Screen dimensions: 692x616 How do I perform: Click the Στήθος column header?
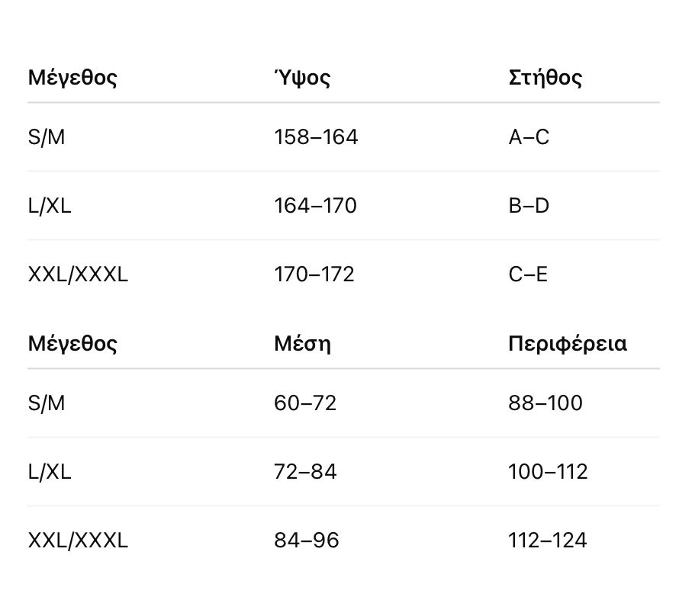545,78
